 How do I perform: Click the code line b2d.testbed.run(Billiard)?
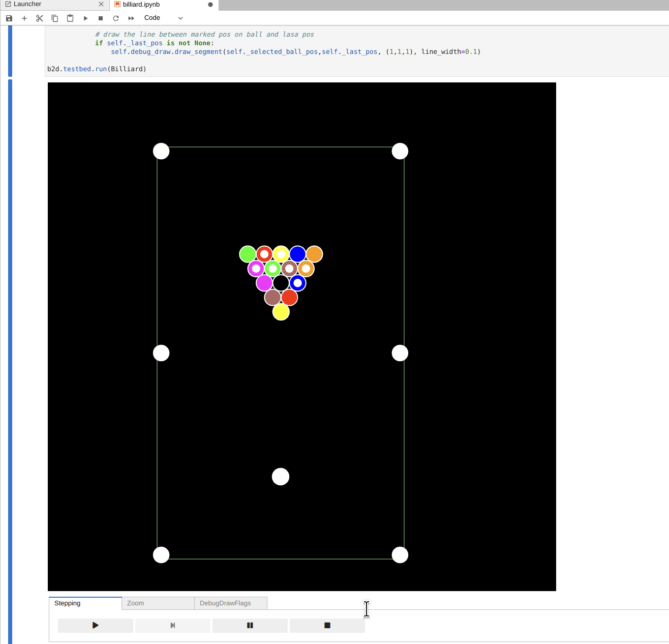pyautogui.click(x=97, y=69)
